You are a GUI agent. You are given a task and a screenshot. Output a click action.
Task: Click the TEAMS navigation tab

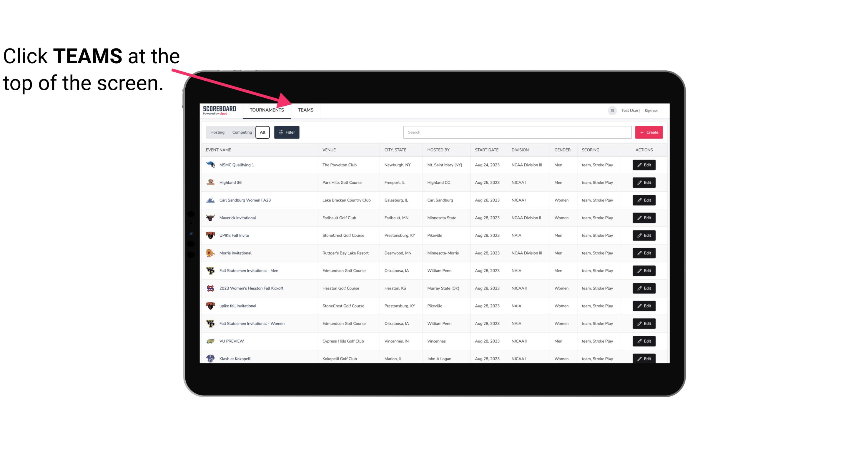click(305, 110)
